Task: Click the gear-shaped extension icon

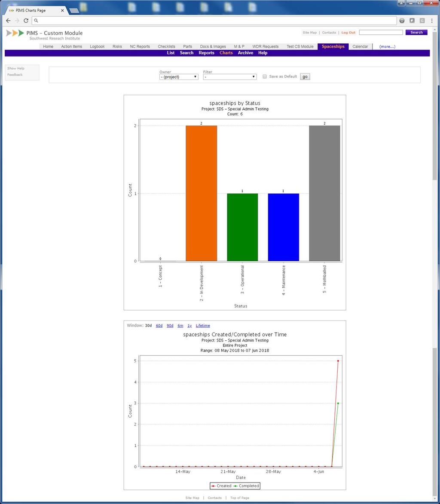Action: point(402,20)
